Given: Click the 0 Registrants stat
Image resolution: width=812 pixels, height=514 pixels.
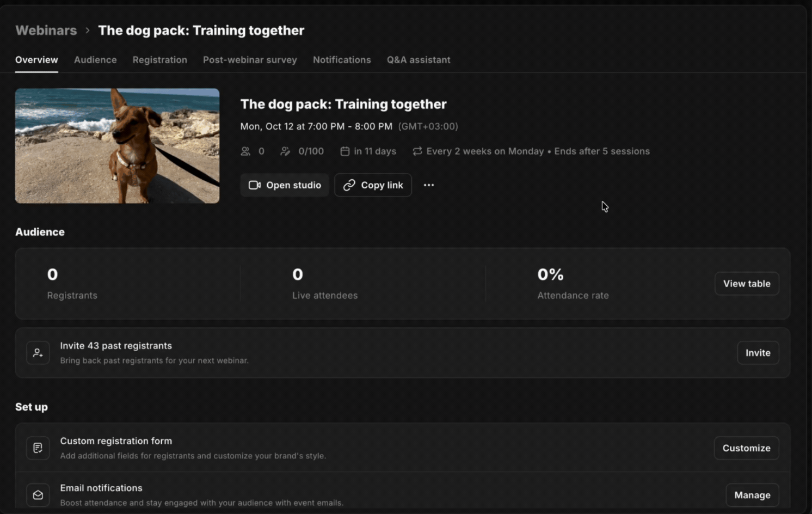Looking at the screenshot, I should tap(72, 284).
